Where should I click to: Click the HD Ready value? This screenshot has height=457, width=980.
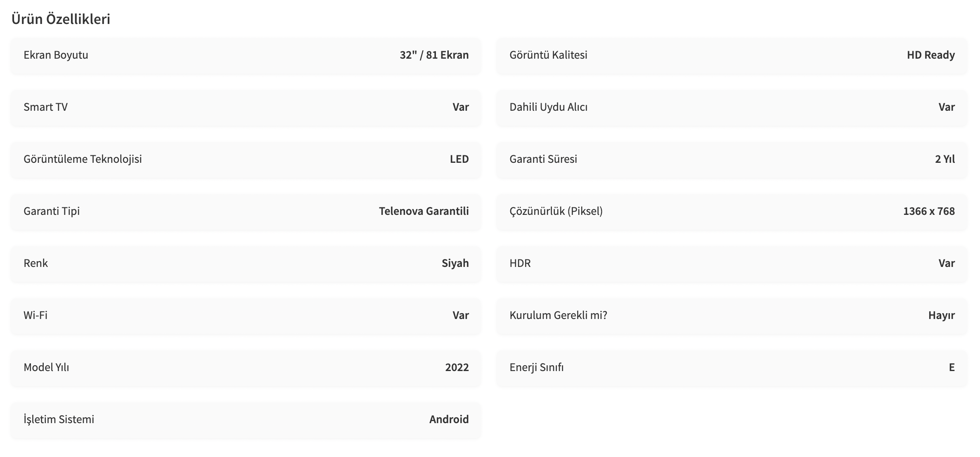(x=930, y=55)
